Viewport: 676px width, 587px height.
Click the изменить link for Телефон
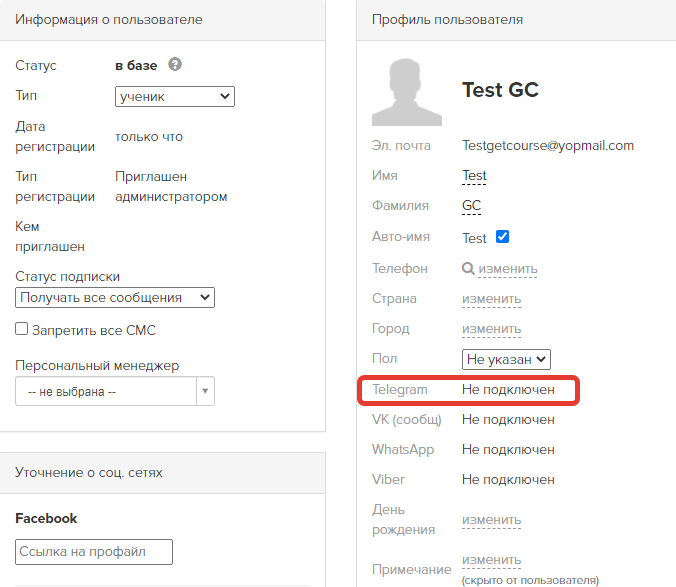pos(508,269)
